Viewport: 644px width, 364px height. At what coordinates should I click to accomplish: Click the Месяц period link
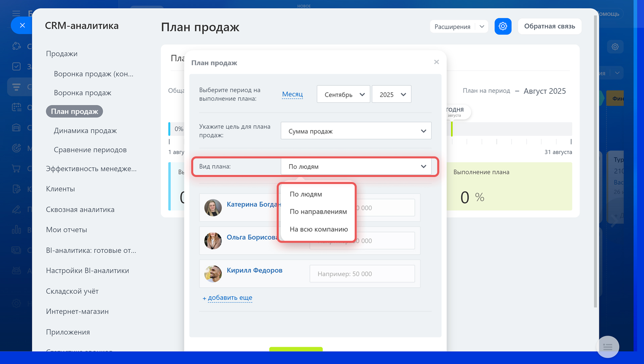[292, 94]
